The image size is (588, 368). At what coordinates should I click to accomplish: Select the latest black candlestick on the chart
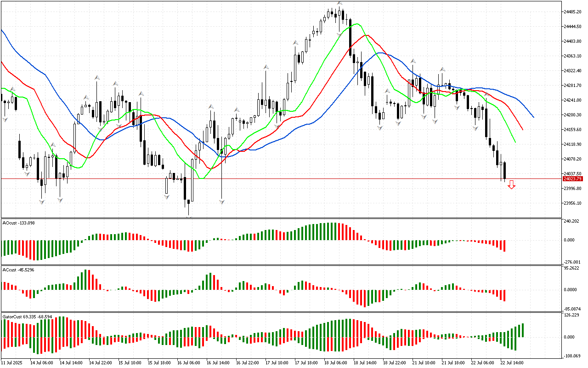(505, 170)
